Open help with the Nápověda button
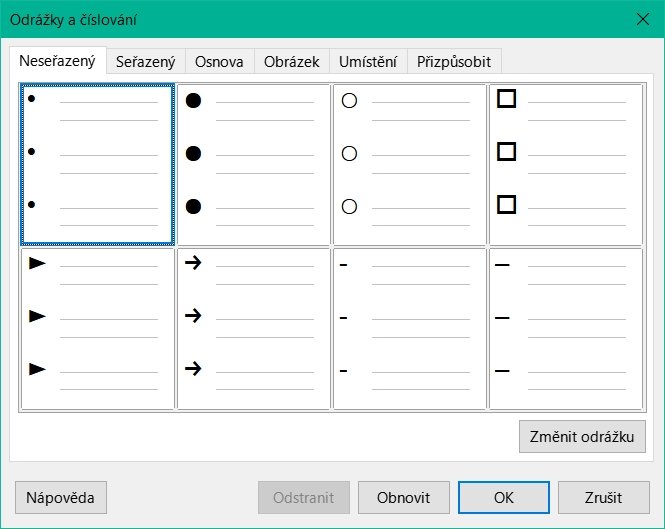 point(61,497)
